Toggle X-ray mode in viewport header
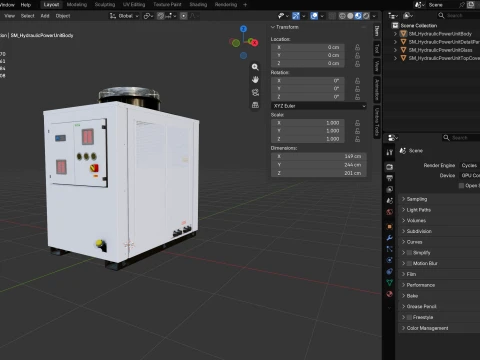Screen dimensions: 480x360 [332, 16]
